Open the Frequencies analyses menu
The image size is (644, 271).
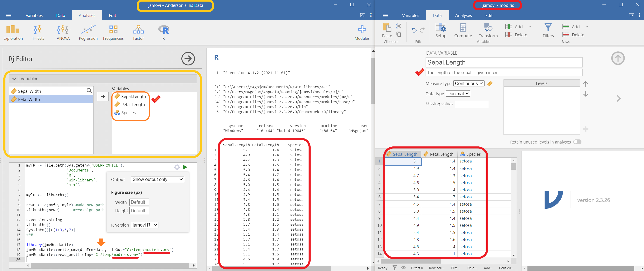point(113,32)
